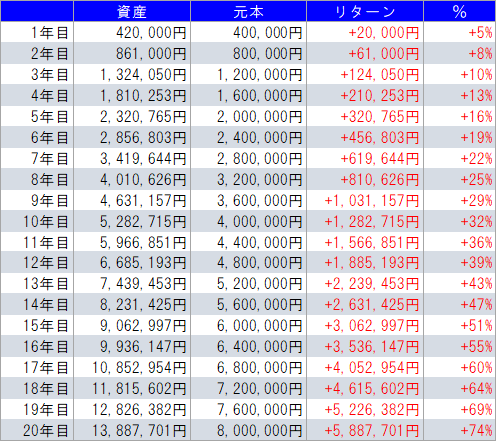
Task: Click percentage cell +69%
Action: click(476, 410)
